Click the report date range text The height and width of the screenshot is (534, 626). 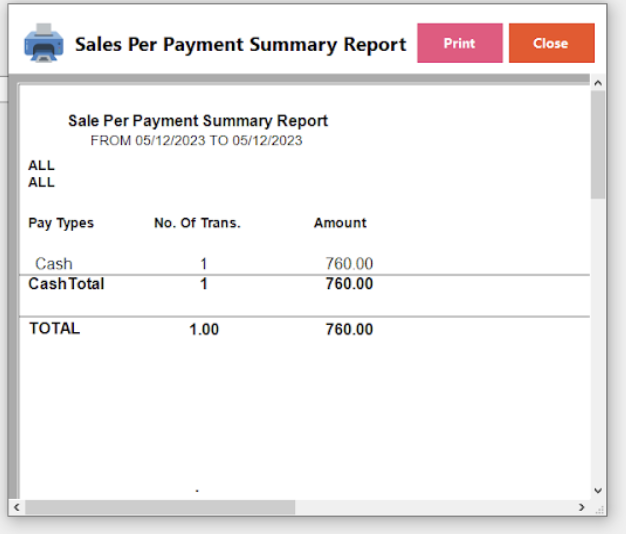pyautogui.click(x=196, y=140)
